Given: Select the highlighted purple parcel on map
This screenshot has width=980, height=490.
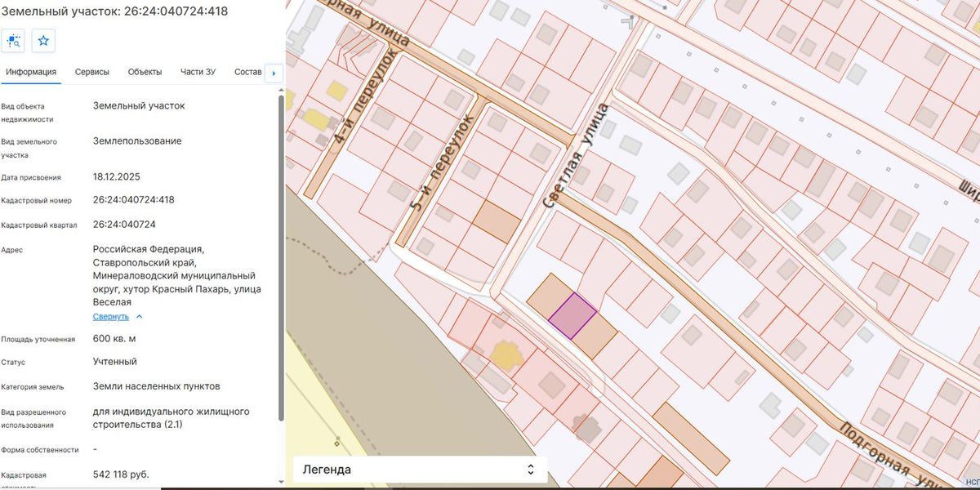Looking at the screenshot, I should (x=572, y=316).
